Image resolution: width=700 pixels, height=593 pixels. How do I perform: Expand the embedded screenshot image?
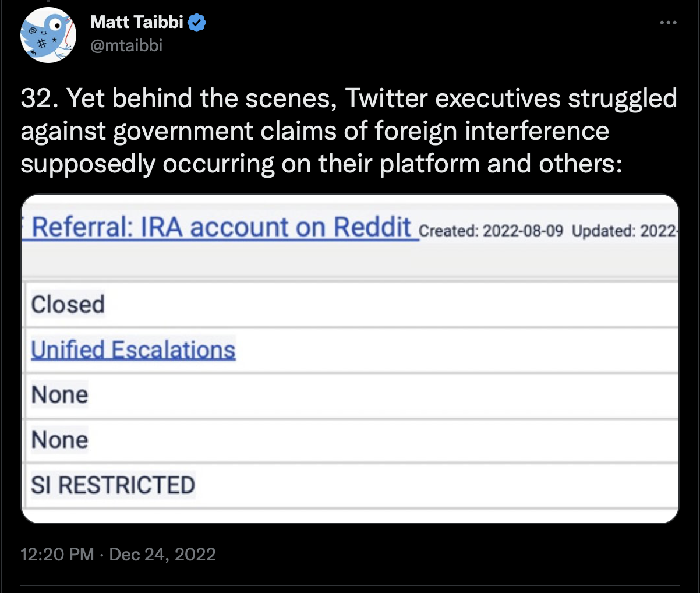(x=350, y=359)
